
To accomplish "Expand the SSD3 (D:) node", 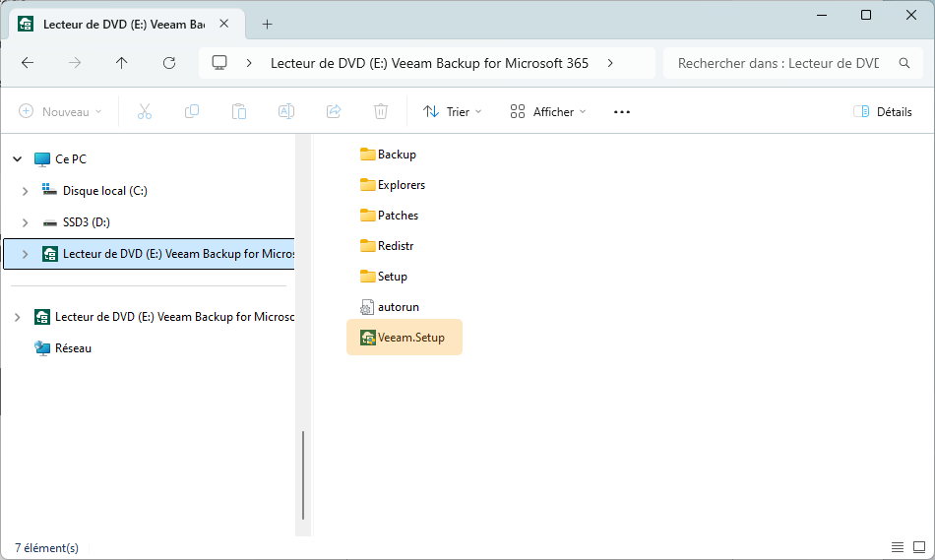I will pyautogui.click(x=25, y=222).
